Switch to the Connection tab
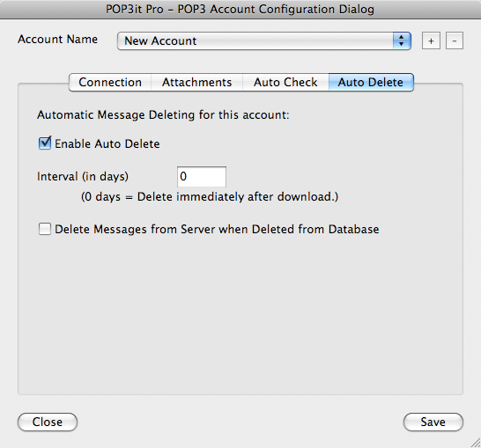 pos(110,82)
